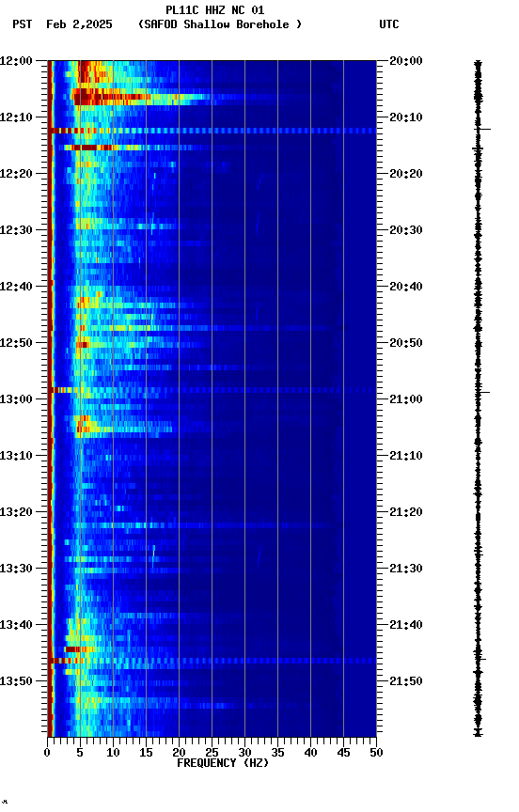
Task: Click the 15 Hz frequency axis label
Action: [146, 753]
